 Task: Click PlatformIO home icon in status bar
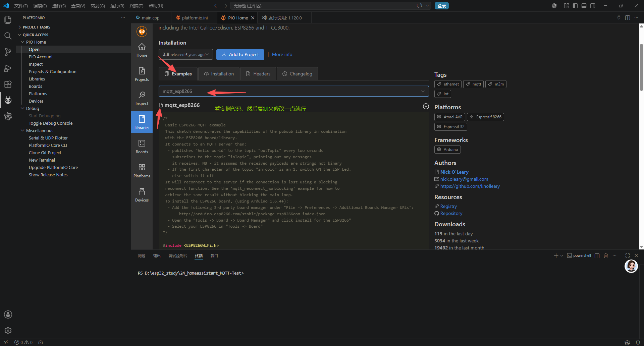coord(41,342)
